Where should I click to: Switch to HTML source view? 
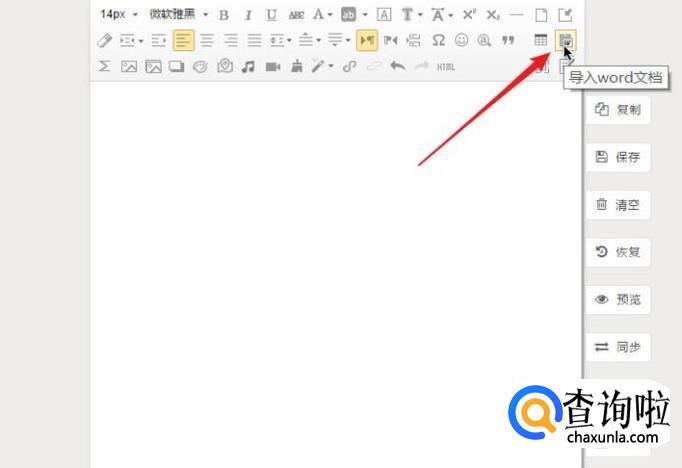click(x=445, y=66)
